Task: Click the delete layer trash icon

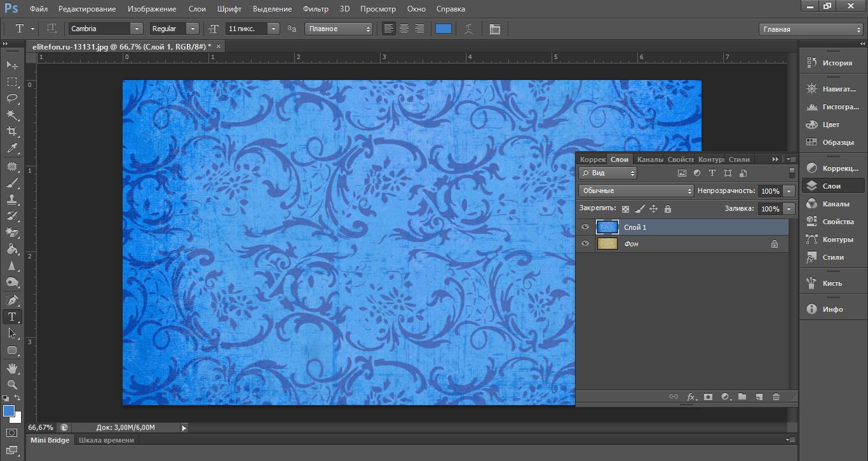Action: point(776,397)
